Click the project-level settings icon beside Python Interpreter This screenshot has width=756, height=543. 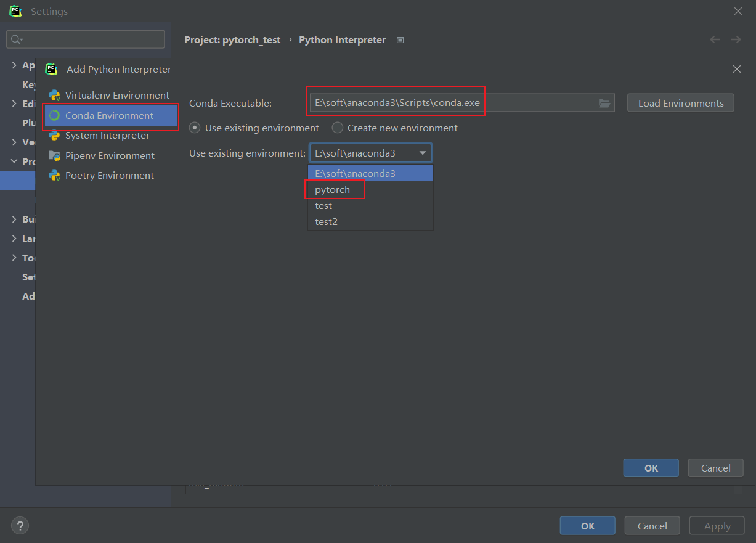coord(400,40)
